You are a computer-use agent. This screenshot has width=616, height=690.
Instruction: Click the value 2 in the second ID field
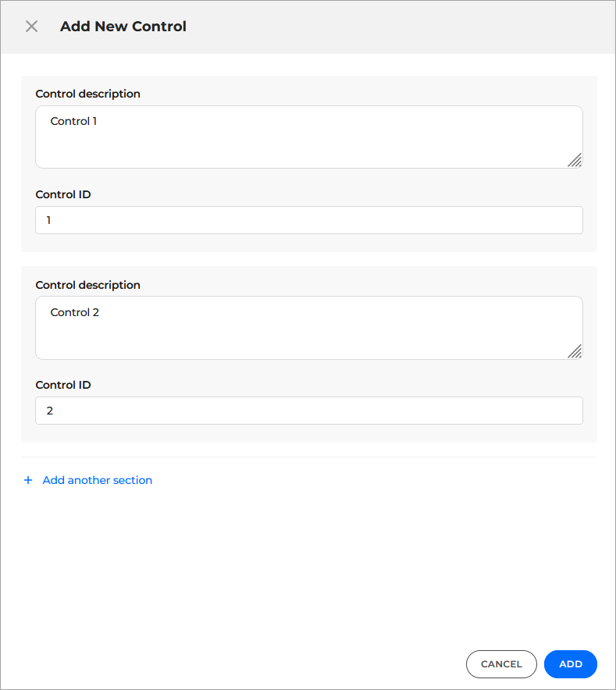(49, 411)
